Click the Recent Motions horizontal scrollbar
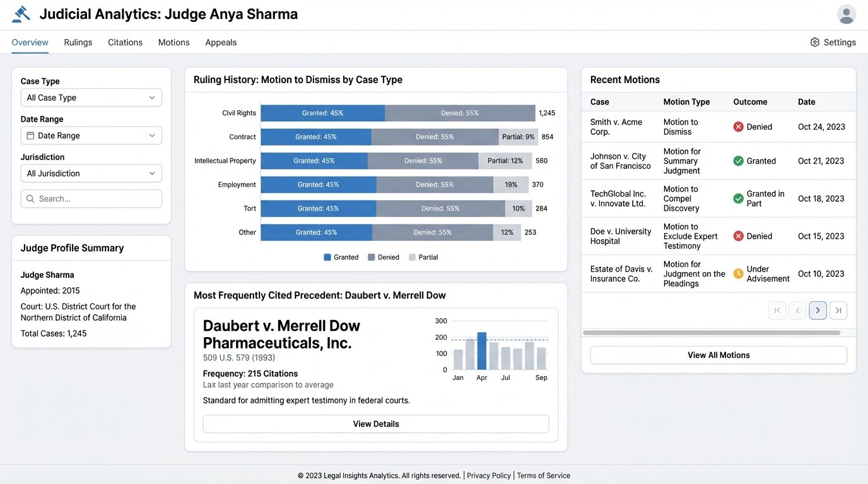 712,333
